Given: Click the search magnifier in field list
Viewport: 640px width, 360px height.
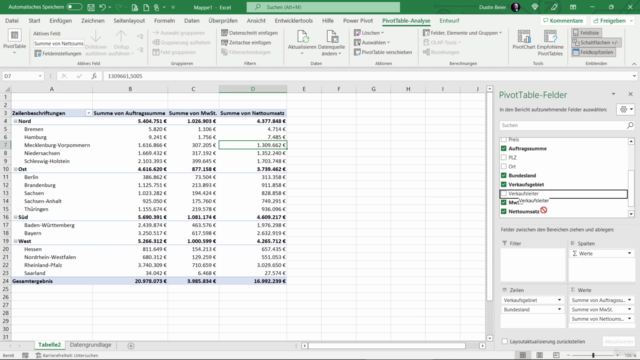Looking at the screenshot, I should pos(630,125).
